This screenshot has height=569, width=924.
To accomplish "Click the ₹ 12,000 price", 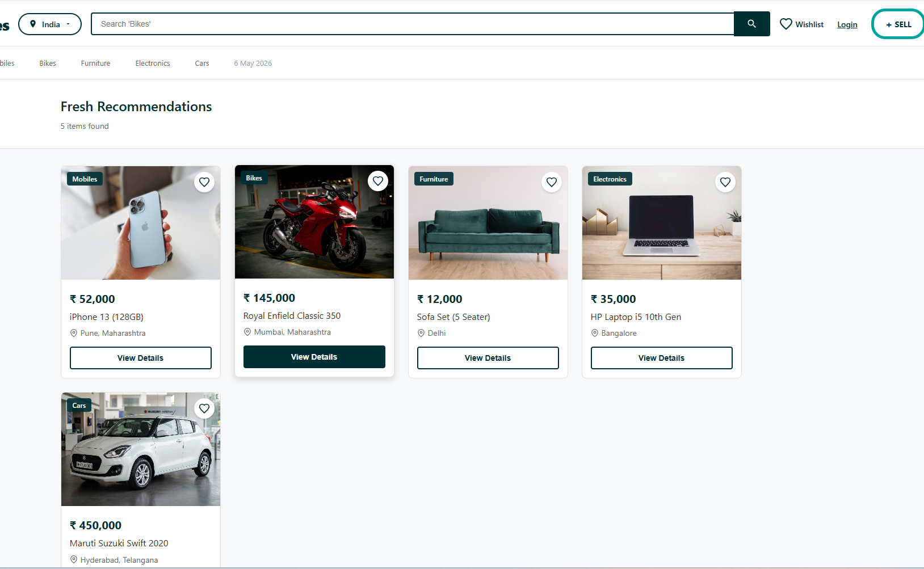I will (440, 299).
